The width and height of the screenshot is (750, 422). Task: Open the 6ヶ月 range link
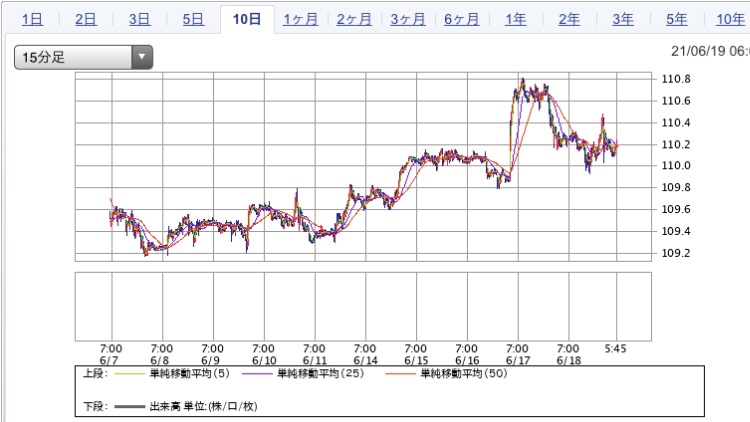click(462, 19)
